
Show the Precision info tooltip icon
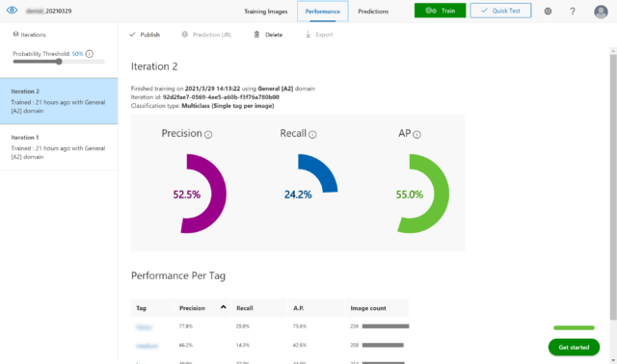[x=208, y=135]
